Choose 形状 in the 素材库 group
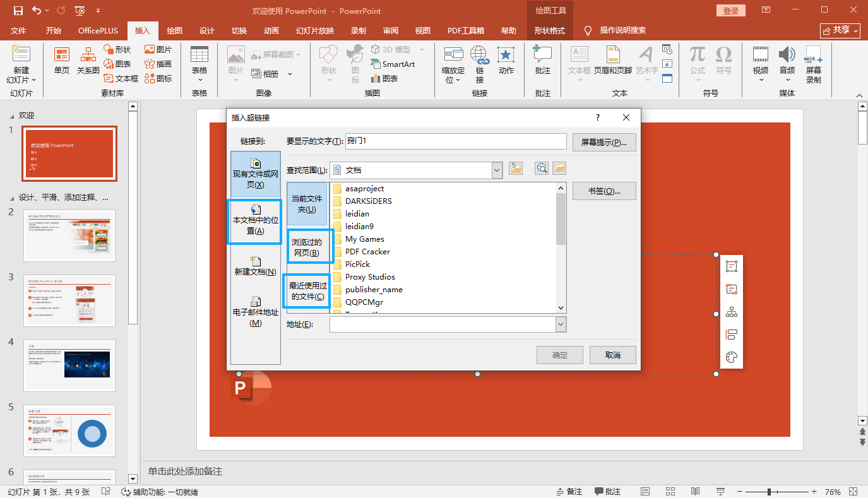868x498 pixels. pyautogui.click(x=117, y=49)
